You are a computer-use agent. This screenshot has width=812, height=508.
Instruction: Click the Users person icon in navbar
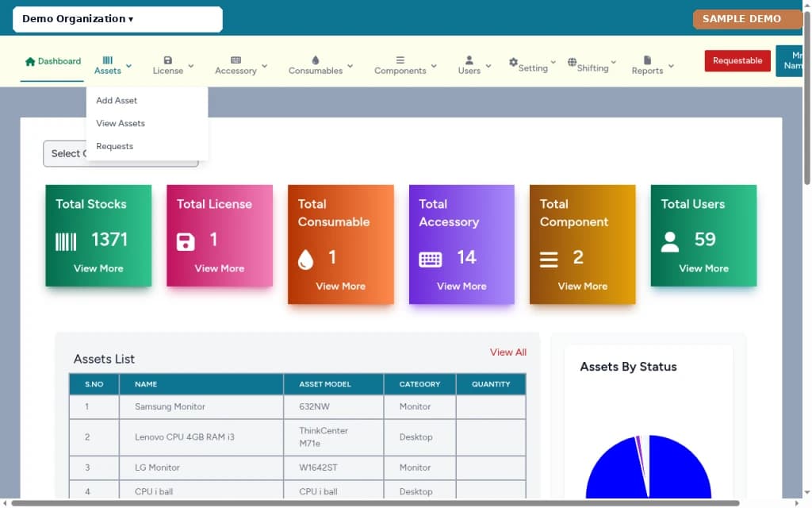pos(469,60)
